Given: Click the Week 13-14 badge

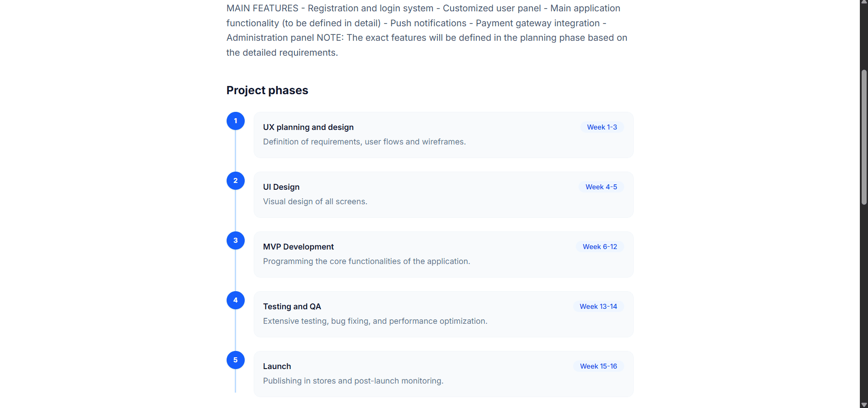Looking at the screenshot, I should coord(598,307).
